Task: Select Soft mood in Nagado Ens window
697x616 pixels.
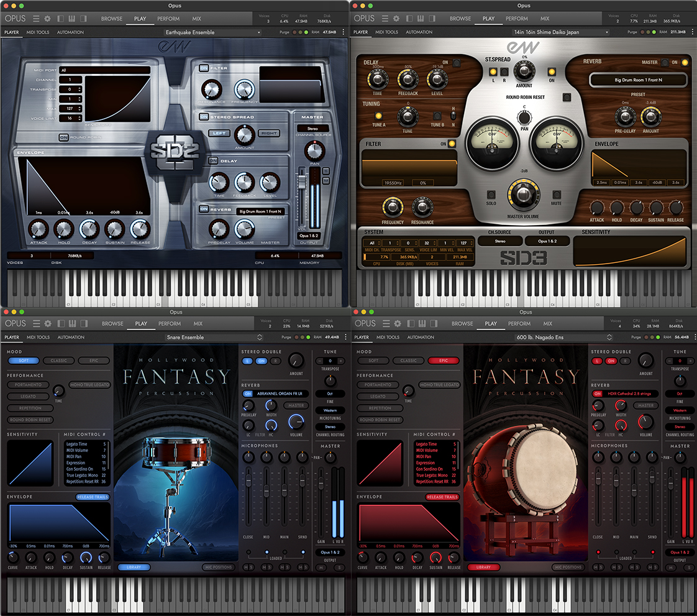Action: 373,361
